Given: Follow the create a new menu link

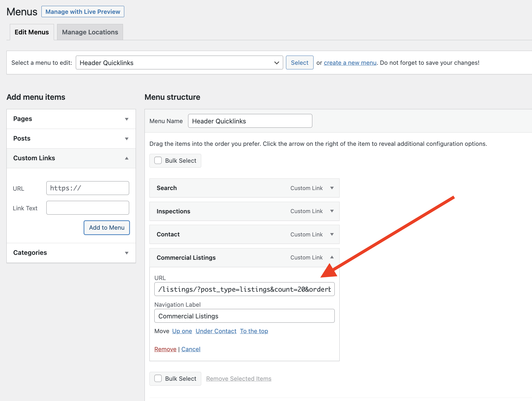Looking at the screenshot, I should (350, 63).
